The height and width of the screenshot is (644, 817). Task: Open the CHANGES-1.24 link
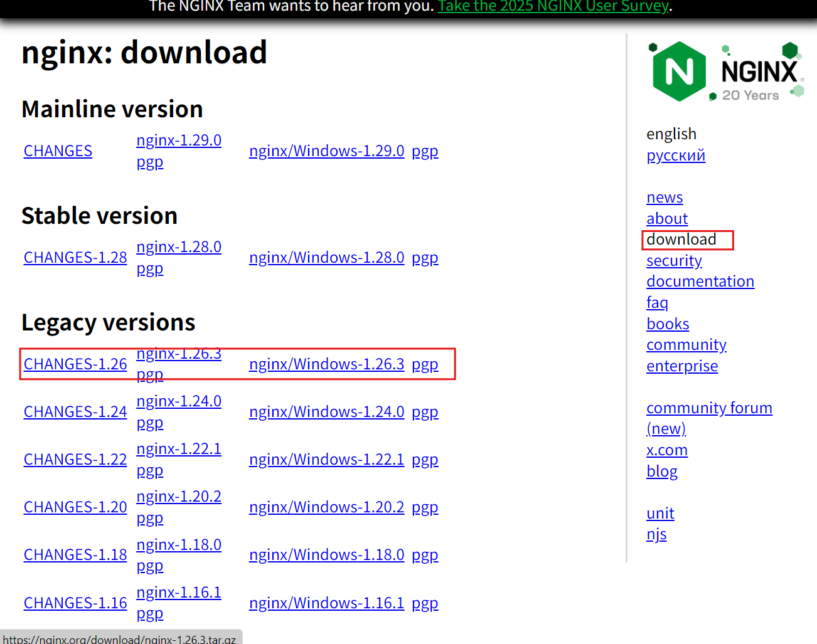coord(75,412)
